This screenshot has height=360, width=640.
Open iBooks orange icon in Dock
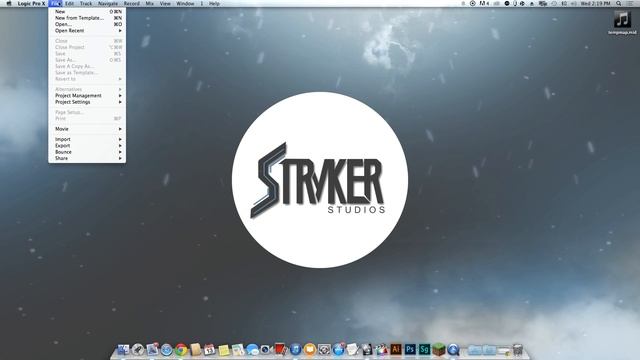click(310, 349)
